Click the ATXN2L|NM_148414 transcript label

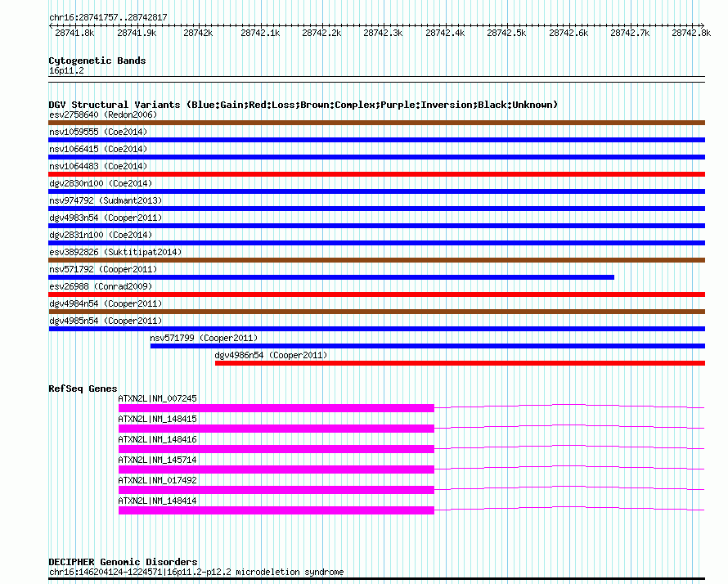(x=157, y=501)
